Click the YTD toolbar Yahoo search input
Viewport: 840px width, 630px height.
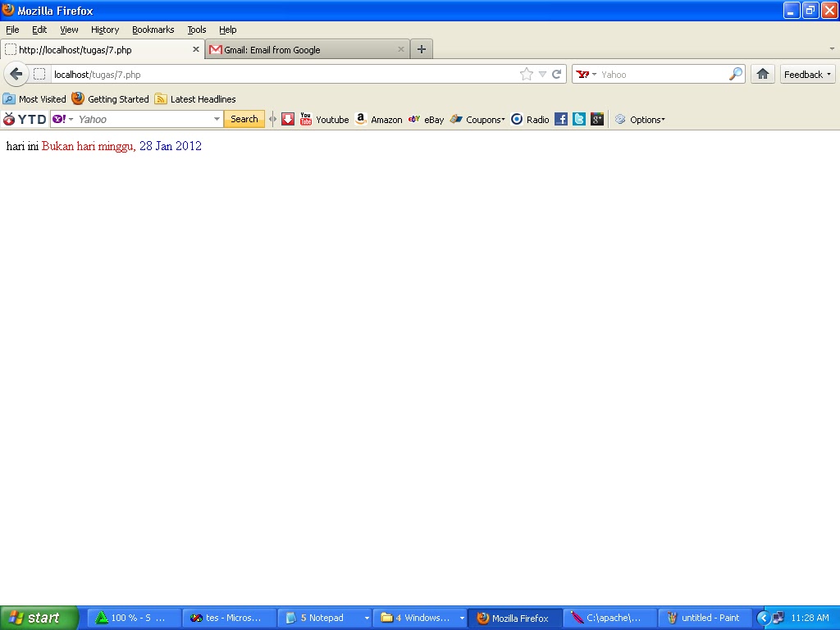(x=143, y=119)
